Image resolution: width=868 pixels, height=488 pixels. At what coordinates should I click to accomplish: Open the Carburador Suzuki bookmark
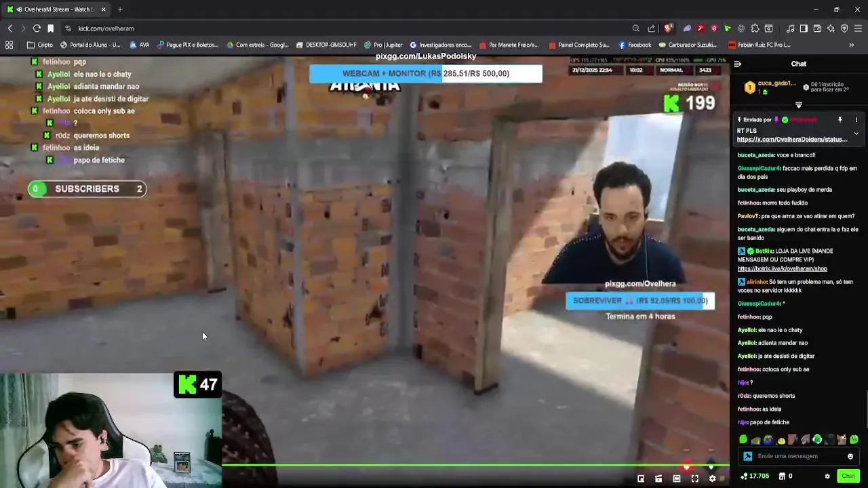[688, 45]
